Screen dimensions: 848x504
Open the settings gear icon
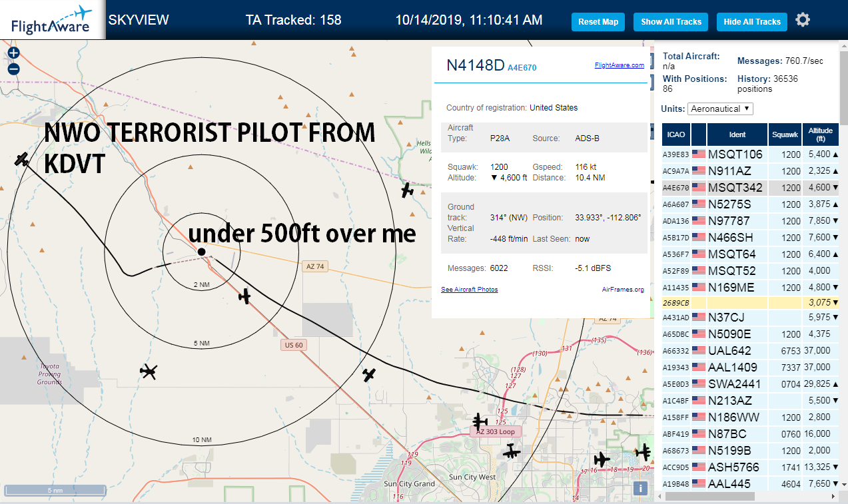point(803,20)
